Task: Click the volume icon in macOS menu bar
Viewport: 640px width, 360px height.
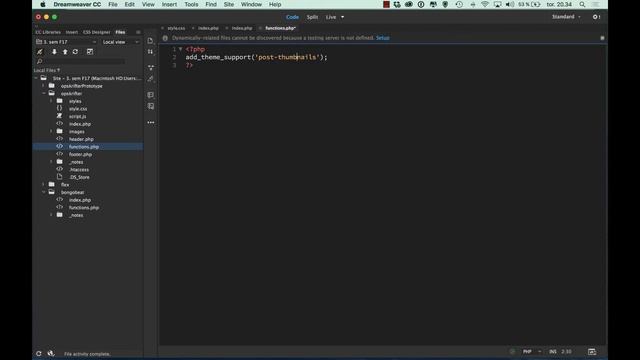Action: pyautogui.click(x=510, y=4)
